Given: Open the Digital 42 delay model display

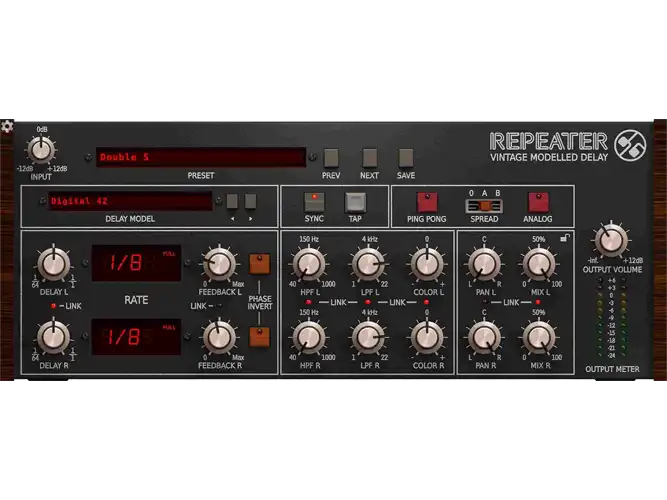Looking at the screenshot, I should [x=130, y=201].
